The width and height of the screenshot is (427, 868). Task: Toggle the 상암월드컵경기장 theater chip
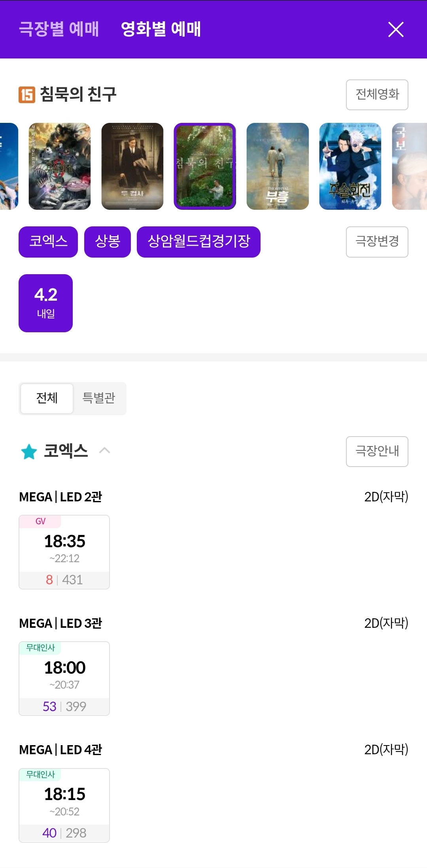(x=198, y=242)
